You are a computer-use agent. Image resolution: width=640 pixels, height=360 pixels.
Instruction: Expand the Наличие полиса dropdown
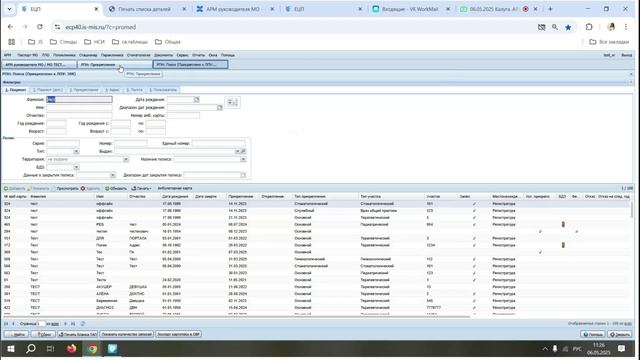click(243, 159)
